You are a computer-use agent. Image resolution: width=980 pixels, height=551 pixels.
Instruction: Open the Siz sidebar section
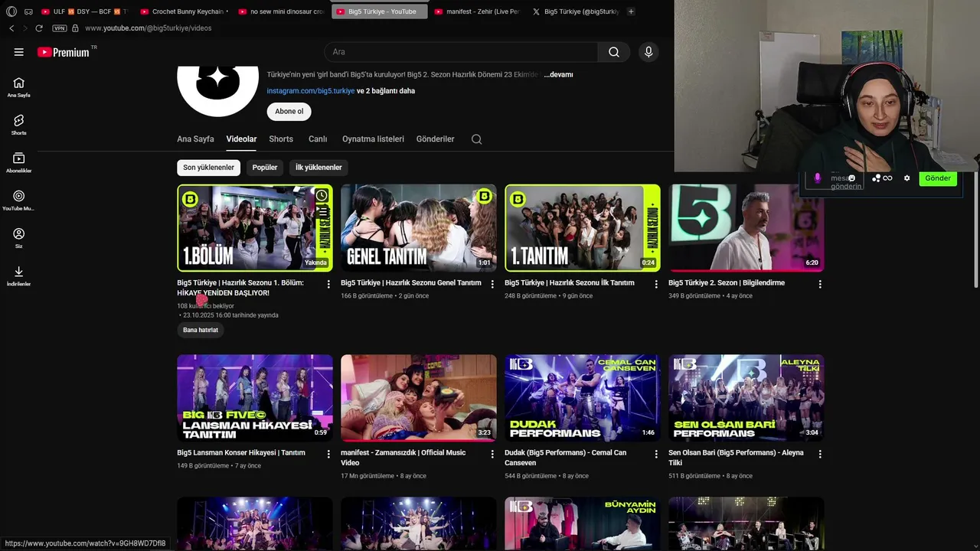click(x=18, y=238)
